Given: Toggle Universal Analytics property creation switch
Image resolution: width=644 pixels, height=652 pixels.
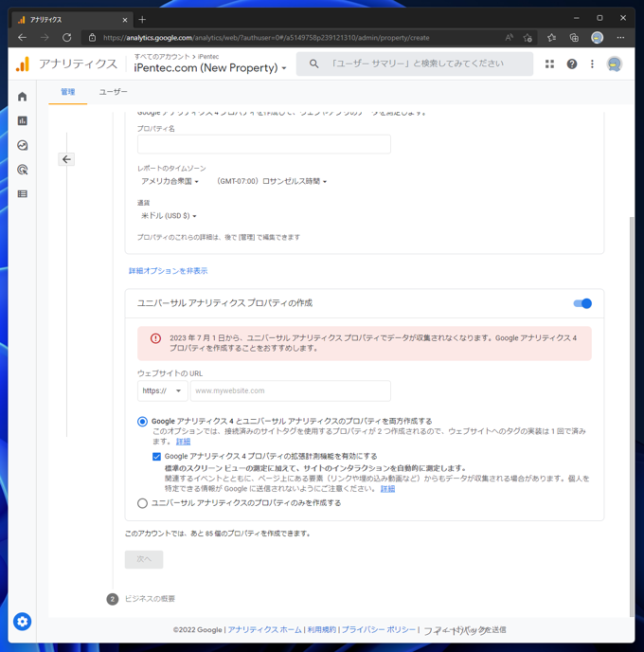Looking at the screenshot, I should [x=582, y=303].
